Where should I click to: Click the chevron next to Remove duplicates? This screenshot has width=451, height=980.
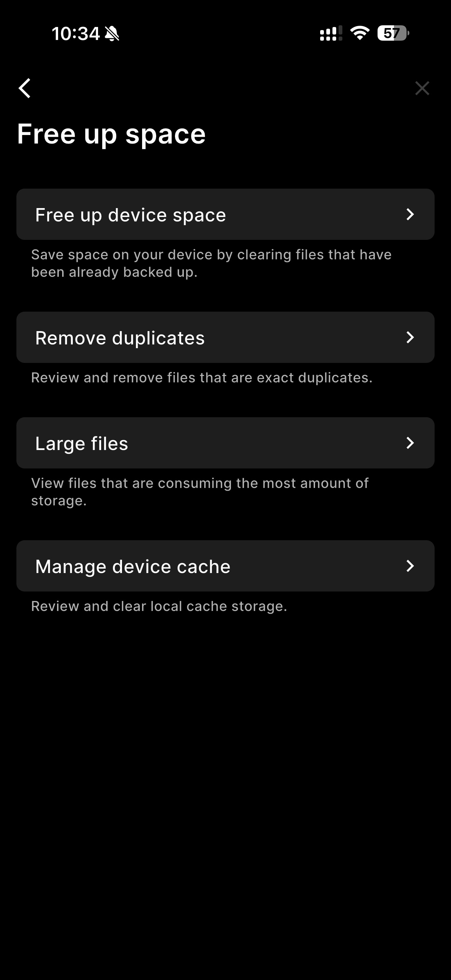coord(410,338)
